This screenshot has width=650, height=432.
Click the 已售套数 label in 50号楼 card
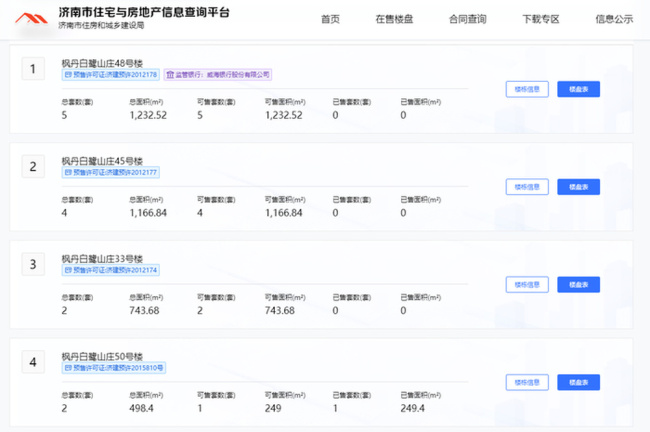(x=352, y=396)
